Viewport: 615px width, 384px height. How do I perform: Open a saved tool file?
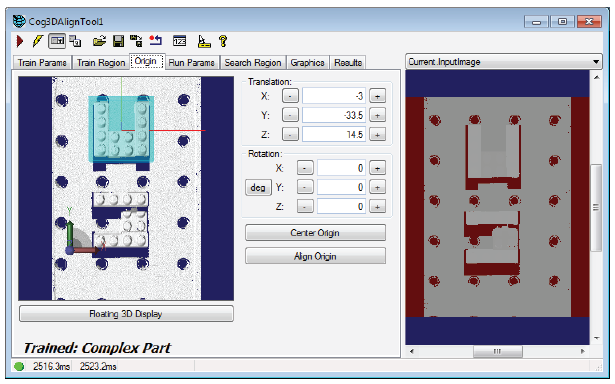(100, 41)
